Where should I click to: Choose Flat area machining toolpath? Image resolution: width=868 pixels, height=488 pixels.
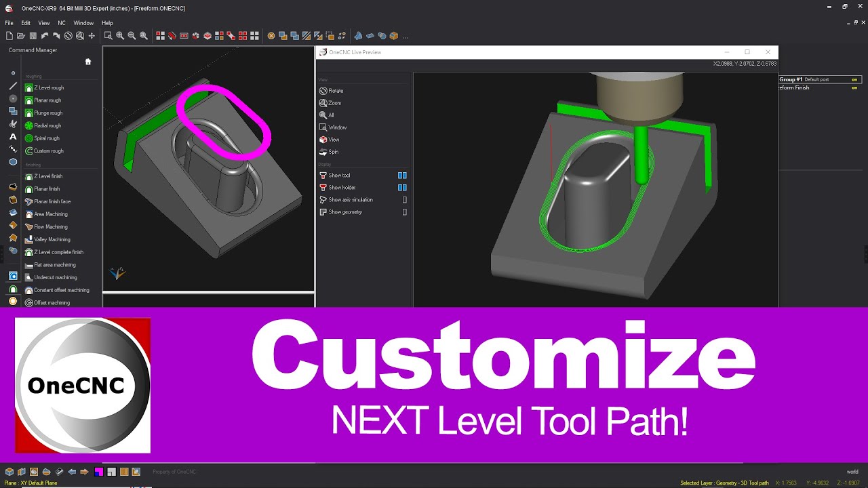51,265
